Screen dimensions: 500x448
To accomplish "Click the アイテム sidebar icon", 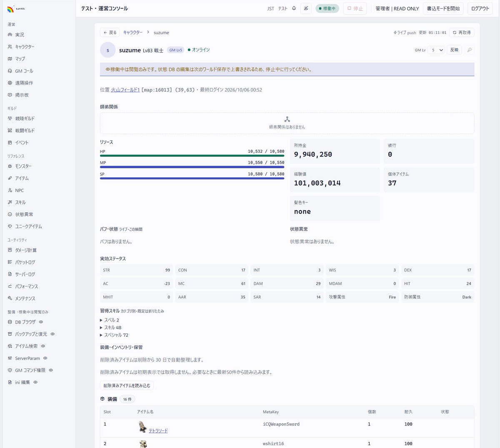I will click(x=10, y=178).
